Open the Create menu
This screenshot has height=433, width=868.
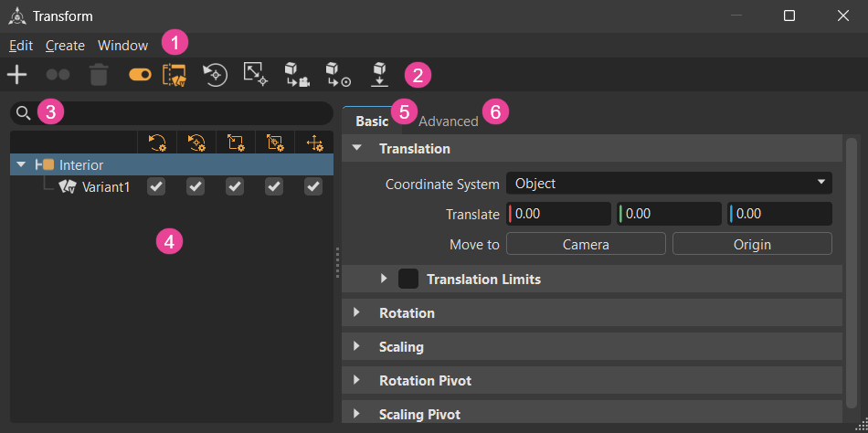point(65,46)
